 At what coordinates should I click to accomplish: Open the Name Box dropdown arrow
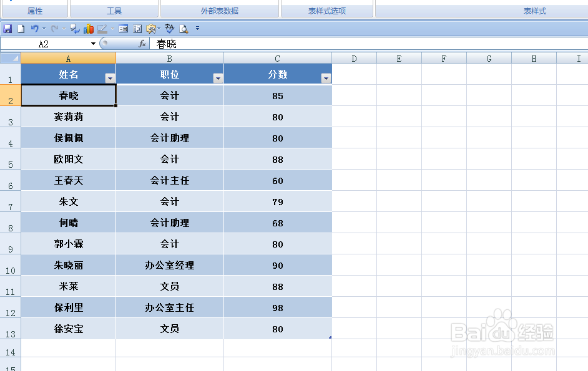pos(93,44)
